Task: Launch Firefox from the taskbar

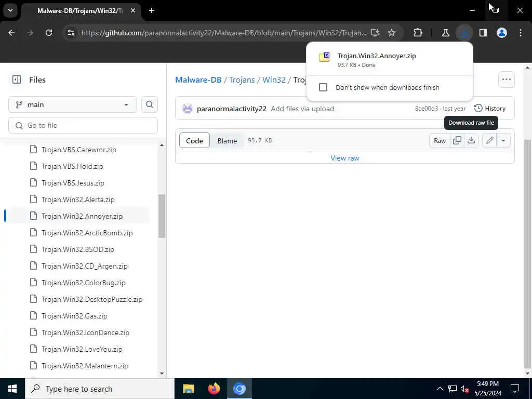Action: coord(214,389)
